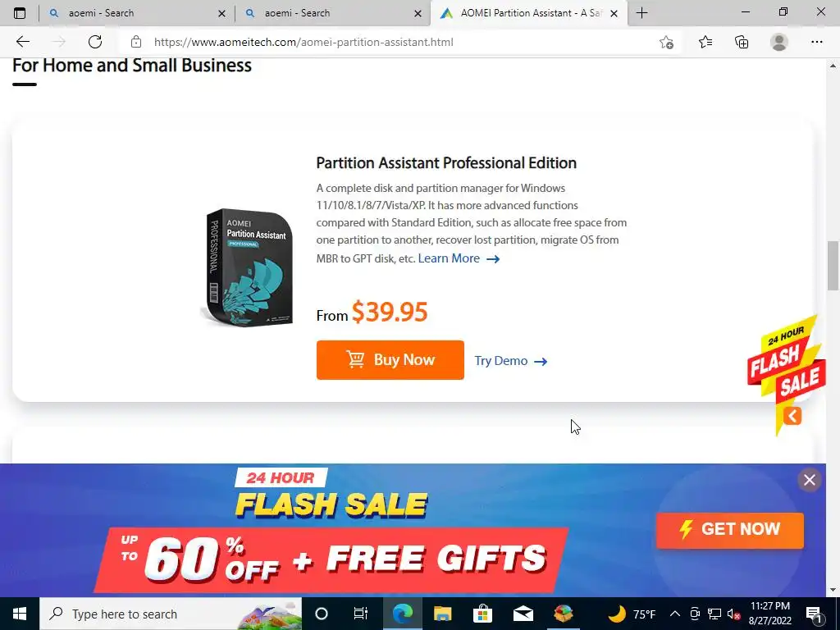Open a new tab with the plus button
Viewport: 840px width, 630px height.
click(641, 13)
